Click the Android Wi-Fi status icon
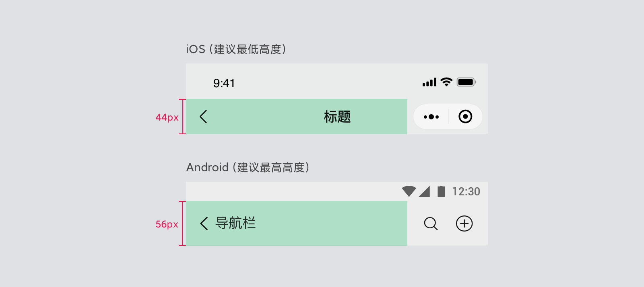Viewport: 644px width, 287px height. coord(409,191)
